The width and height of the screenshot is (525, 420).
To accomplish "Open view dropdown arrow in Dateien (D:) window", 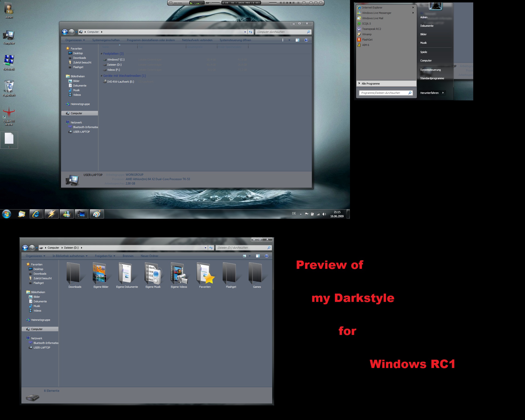I will pyautogui.click(x=250, y=256).
